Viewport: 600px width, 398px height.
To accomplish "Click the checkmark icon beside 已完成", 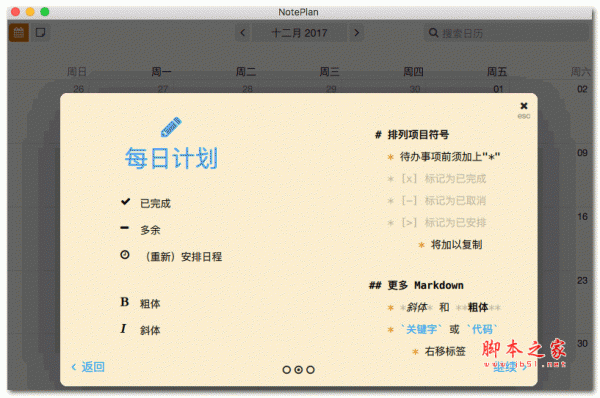I will [x=126, y=201].
